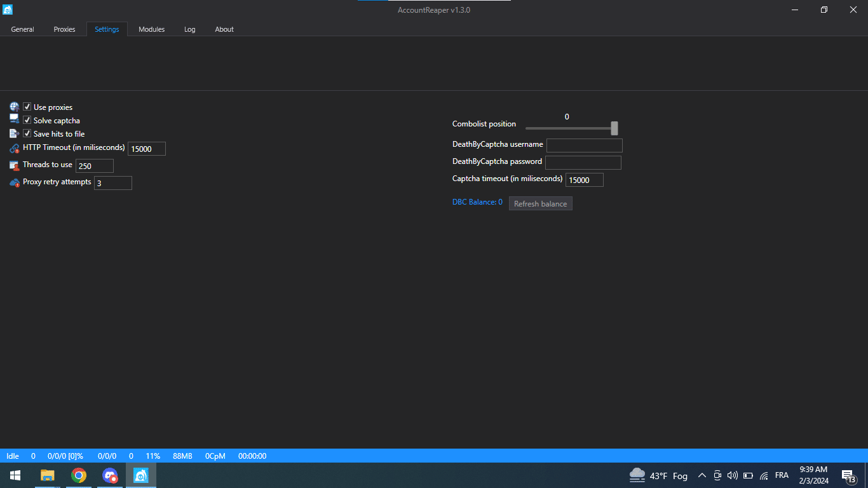Viewport: 868px width, 488px height.
Task: Click the icon beside Threads to use
Action: click(15, 165)
